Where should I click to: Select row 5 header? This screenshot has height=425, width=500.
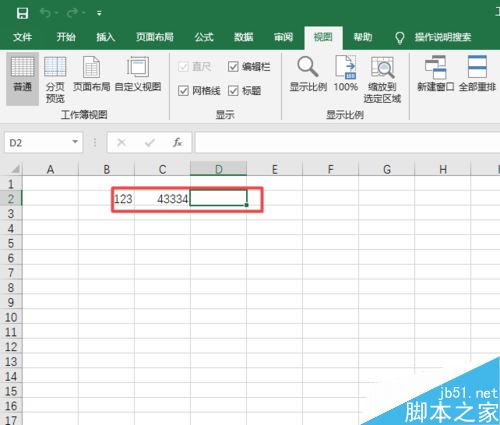tap(11, 243)
